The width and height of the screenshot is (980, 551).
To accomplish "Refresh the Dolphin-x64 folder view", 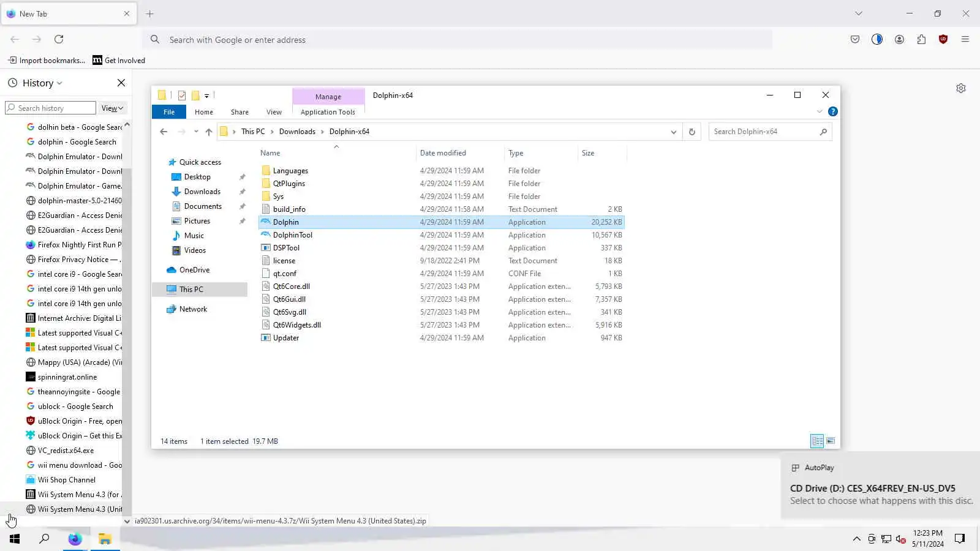I will [692, 132].
